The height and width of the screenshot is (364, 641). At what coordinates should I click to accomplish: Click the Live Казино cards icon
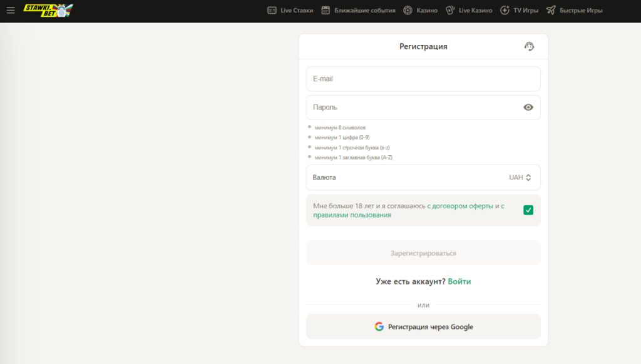[450, 10]
